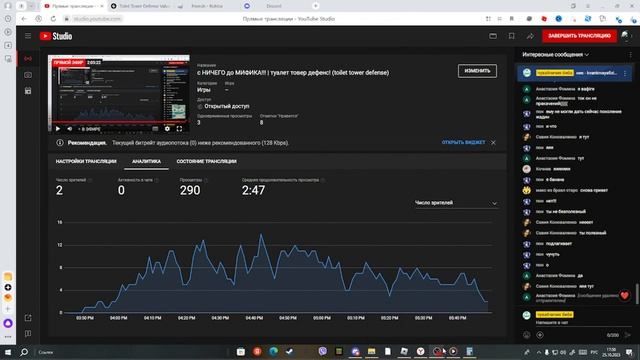Click the rectangular screen icon in header
The height and width of the screenshot is (360, 640).
pos(493,36)
